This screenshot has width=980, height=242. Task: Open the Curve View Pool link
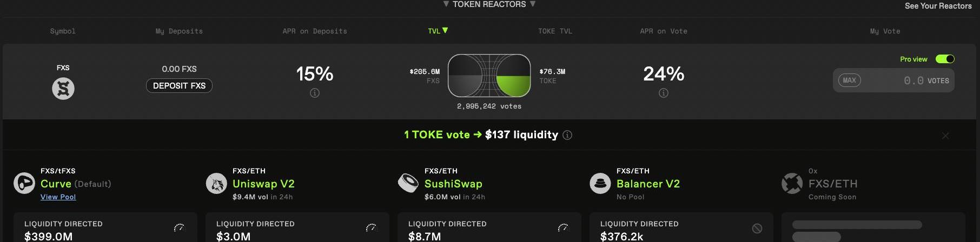58,197
